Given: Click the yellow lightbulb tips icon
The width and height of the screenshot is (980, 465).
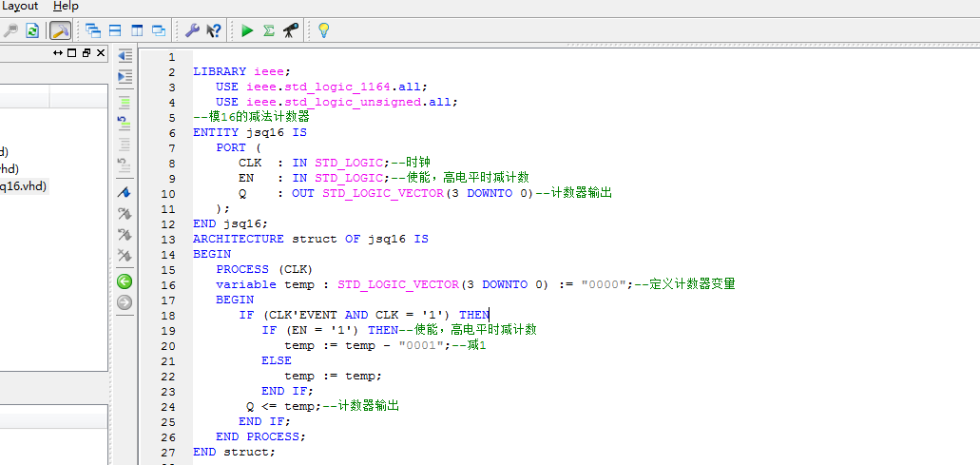Looking at the screenshot, I should click(323, 30).
